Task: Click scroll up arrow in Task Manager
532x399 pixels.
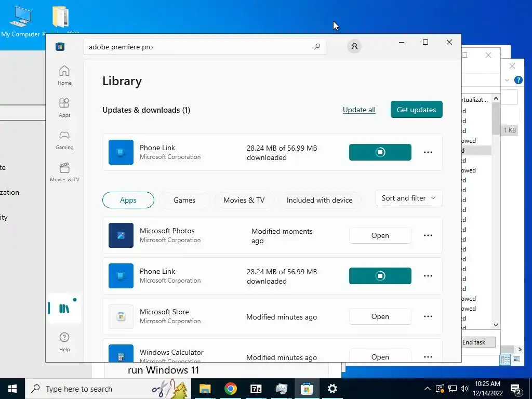Action: click(496, 98)
